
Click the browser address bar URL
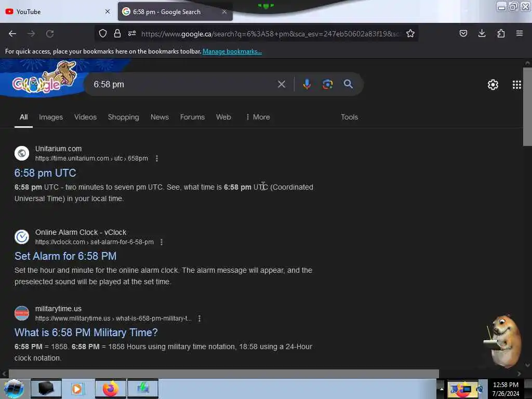pos(270,34)
